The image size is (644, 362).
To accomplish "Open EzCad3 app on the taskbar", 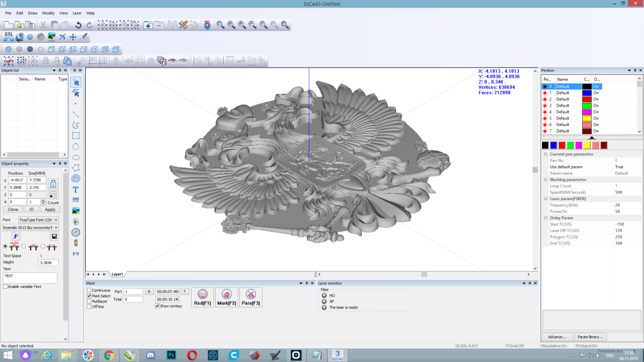I will point(338,355).
